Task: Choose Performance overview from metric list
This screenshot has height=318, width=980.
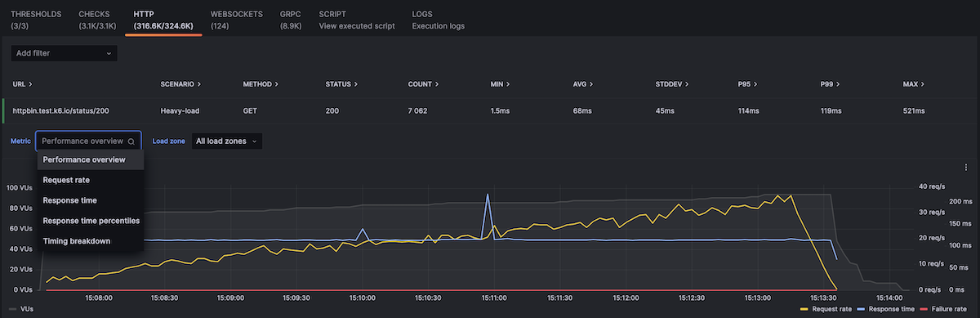Action: 90,159
